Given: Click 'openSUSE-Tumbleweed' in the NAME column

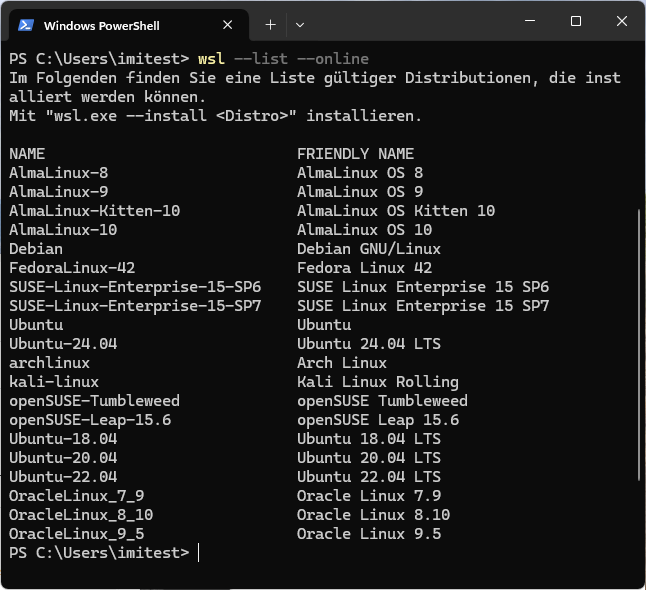Looking at the screenshot, I should click(94, 401).
